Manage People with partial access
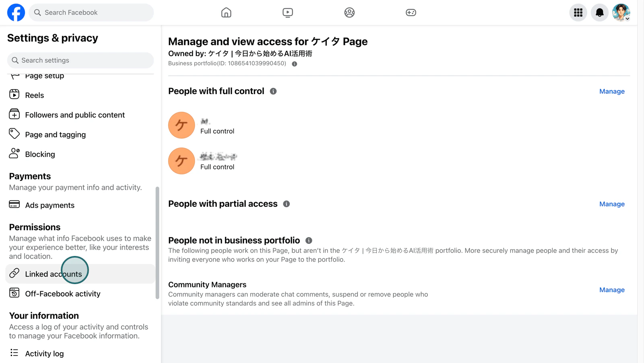The width and height of the screenshot is (644, 363). [x=612, y=204]
